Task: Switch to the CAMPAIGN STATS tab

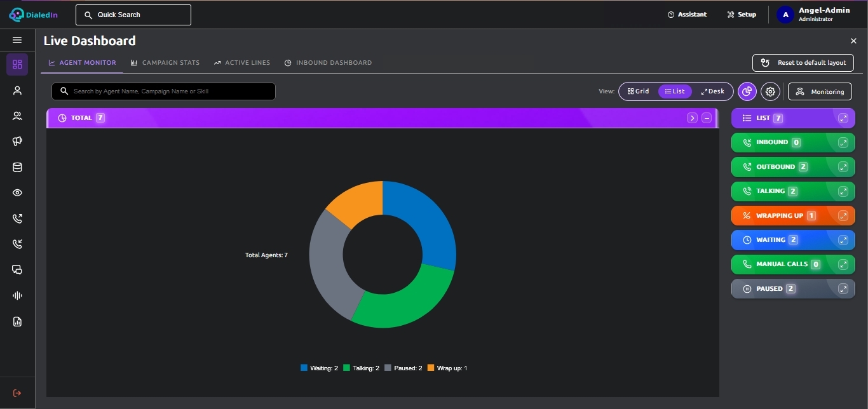Action: pyautogui.click(x=165, y=63)
